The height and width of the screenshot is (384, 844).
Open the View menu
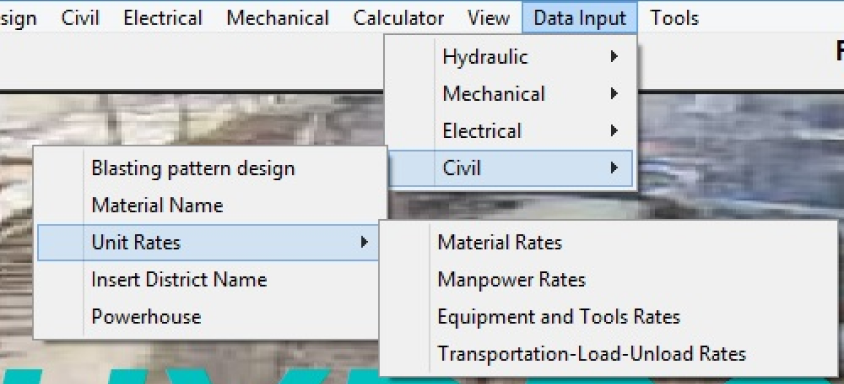[x=488, y=18]
